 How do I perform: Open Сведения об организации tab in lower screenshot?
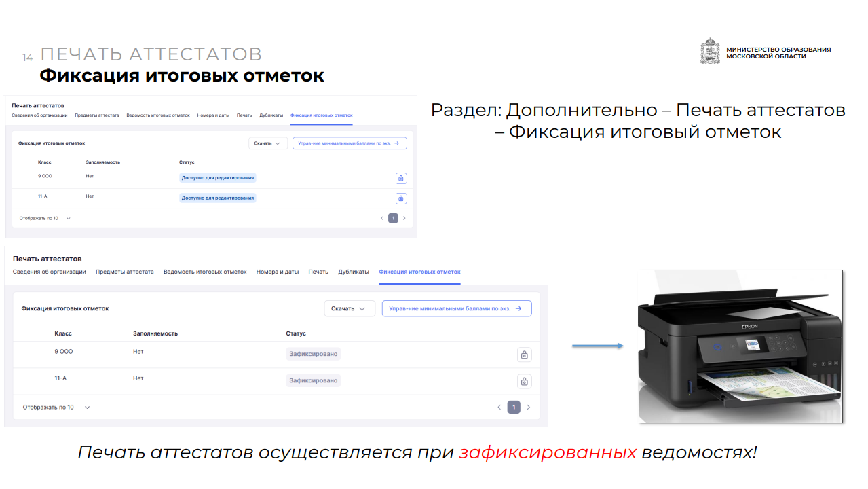pos(50,272)
